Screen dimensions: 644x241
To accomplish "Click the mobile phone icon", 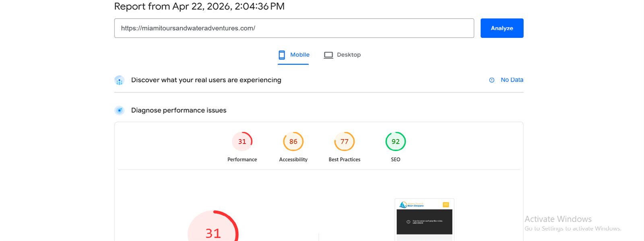I will click(282, 55).
